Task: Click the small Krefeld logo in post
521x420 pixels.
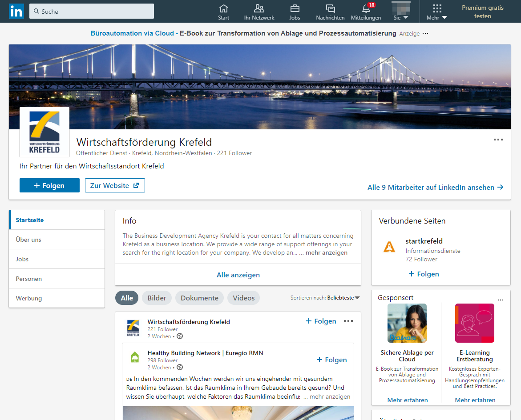Action: (x=133, y=328)
